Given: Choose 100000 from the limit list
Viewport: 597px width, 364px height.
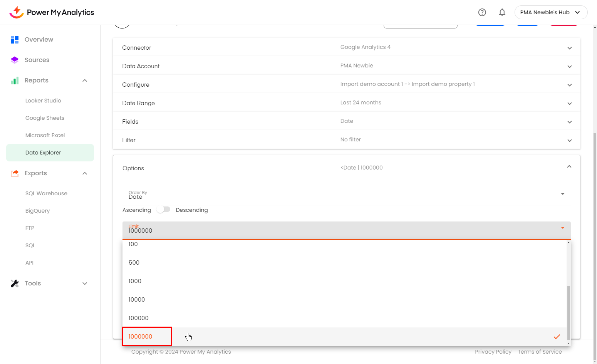Looking at the screenshot, I should [x=138, y=318].
